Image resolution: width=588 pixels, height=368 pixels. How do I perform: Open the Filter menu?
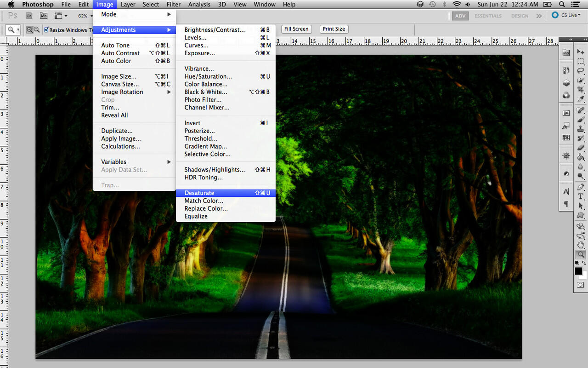[x=174, y=5]
